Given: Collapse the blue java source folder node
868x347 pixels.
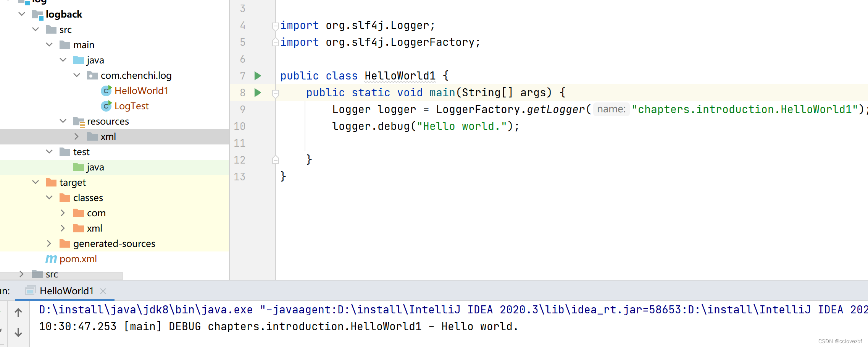Looking at the screenshot, I should [x=63, y=60].
